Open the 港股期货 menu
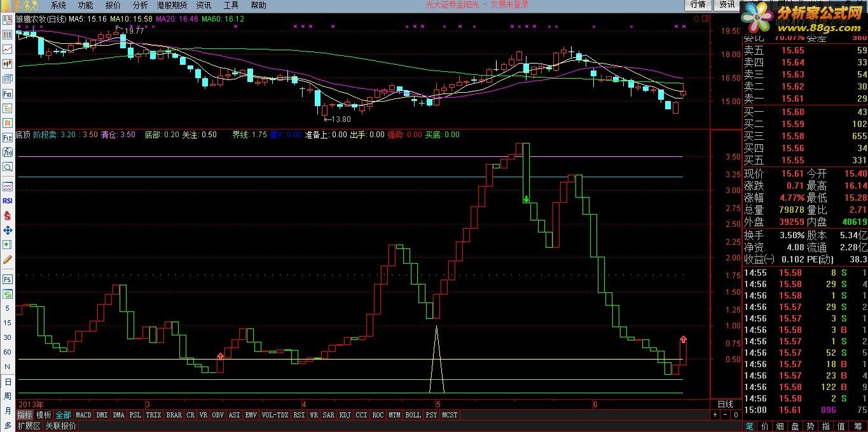The height and width of the screenshot is (432, 868). [x=172, y=5]
